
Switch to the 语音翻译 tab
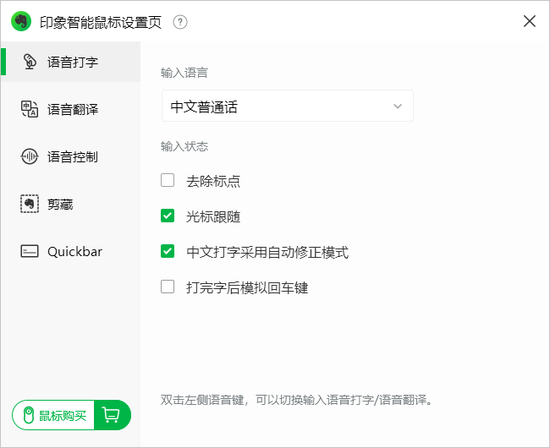[x=71, y=109]
